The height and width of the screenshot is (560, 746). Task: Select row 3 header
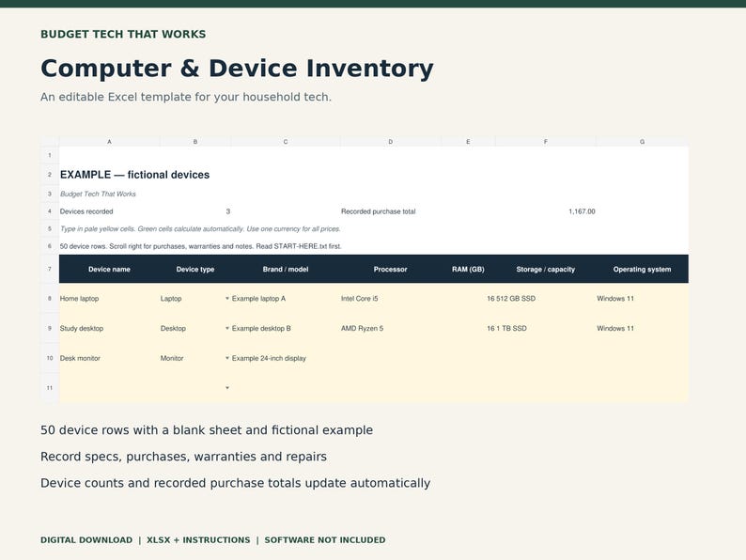coord(50,194)
